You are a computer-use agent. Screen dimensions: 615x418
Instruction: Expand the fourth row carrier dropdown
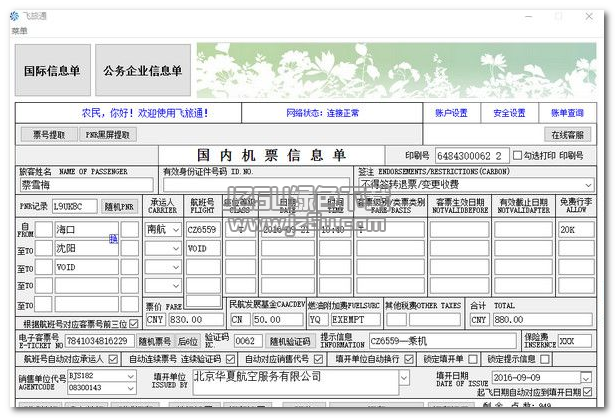click(176, 285)
